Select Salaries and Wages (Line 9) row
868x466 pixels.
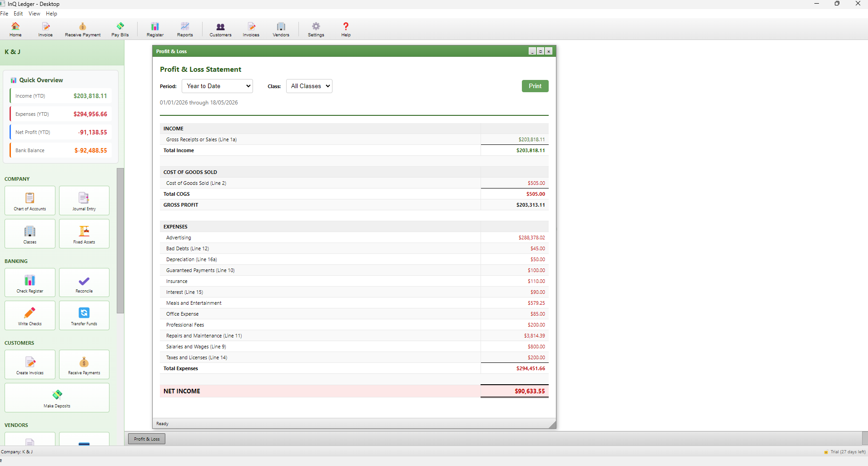(x=354, y=347)
